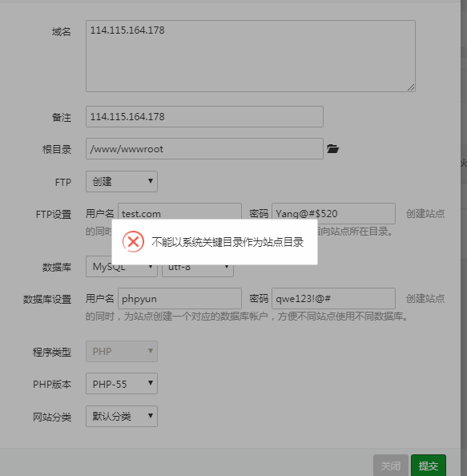Click the 数据库 label
The width and height of the screenshot is (467, 476).
point(57,268)
